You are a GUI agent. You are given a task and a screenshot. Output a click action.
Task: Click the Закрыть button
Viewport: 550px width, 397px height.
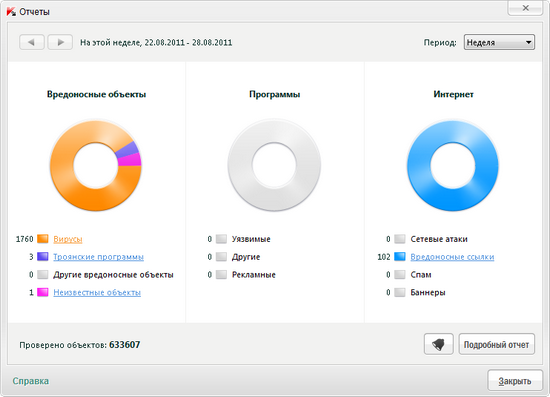pos(515,381)
